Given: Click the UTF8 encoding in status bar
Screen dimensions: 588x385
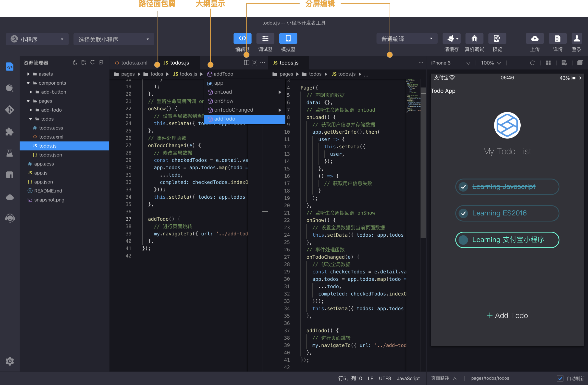Looking at the screenshot, I should (385, 378).
